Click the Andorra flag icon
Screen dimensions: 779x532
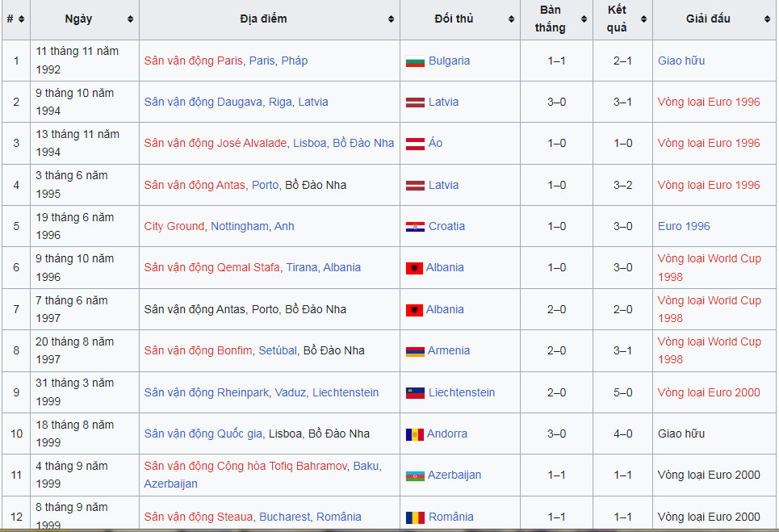(x=415, y=434)
